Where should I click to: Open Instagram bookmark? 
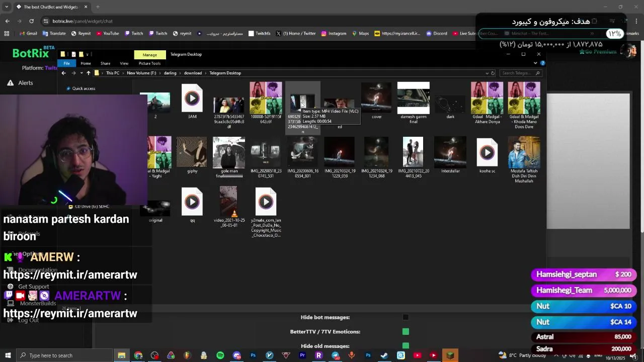(334, 34)
